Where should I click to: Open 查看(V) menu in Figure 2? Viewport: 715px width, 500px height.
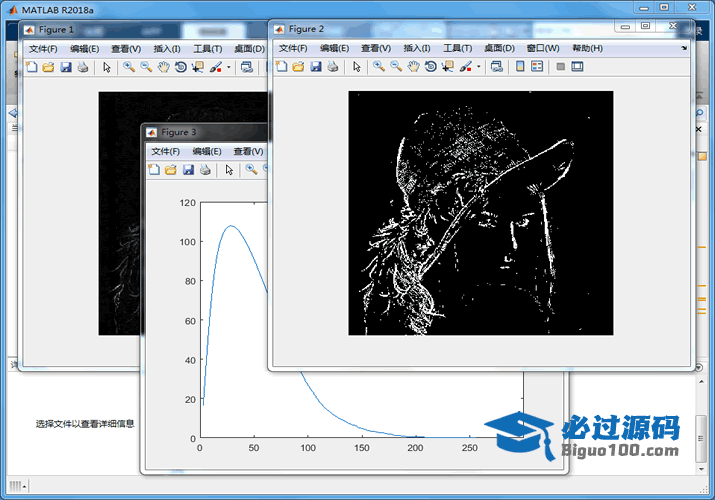[376, 48]
